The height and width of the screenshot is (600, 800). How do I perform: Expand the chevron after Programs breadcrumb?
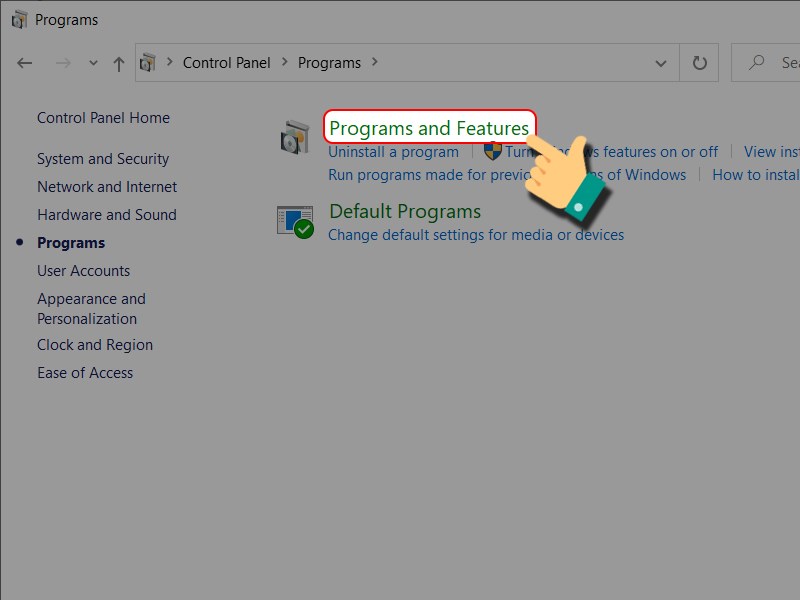(375, 62)
